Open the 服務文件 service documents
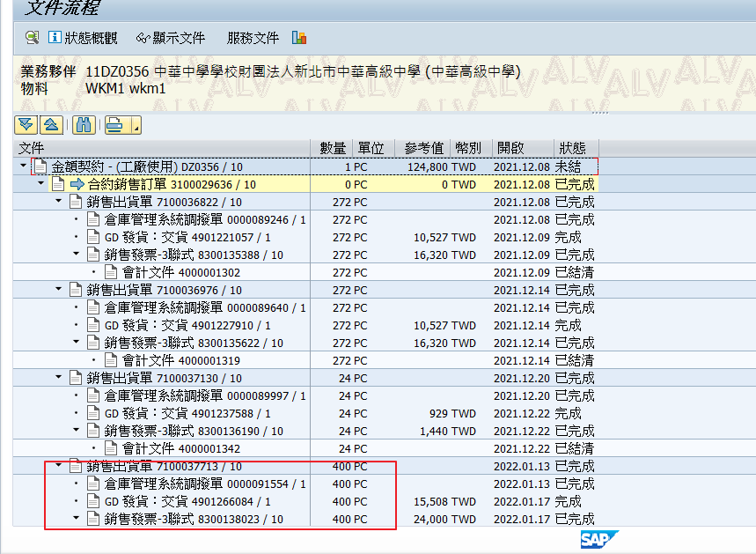Image resolution: width=756 pixels, height=554 pixels. (x=253, y=38)
